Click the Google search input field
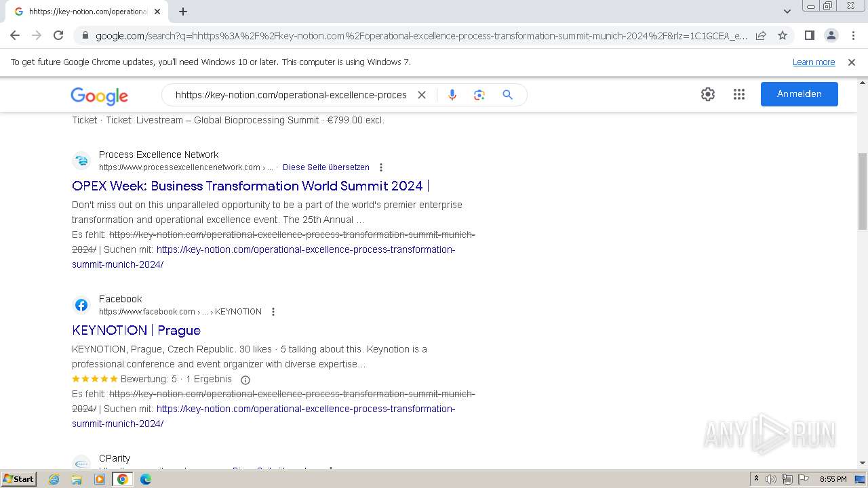The width and height of the screenshot is (868, 488). [291, 95]
